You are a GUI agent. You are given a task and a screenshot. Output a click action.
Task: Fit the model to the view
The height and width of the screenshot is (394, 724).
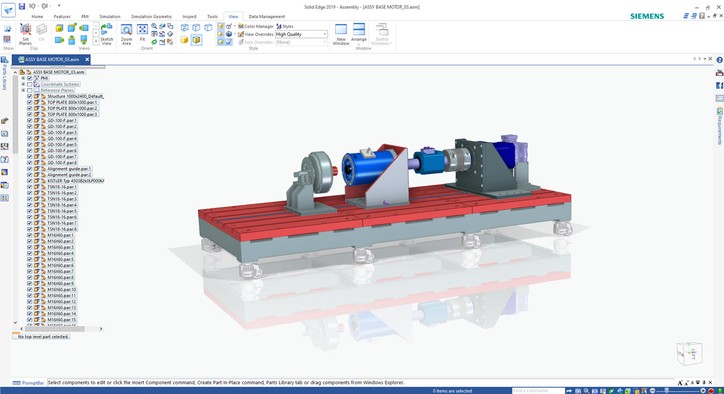click(143, 33)
